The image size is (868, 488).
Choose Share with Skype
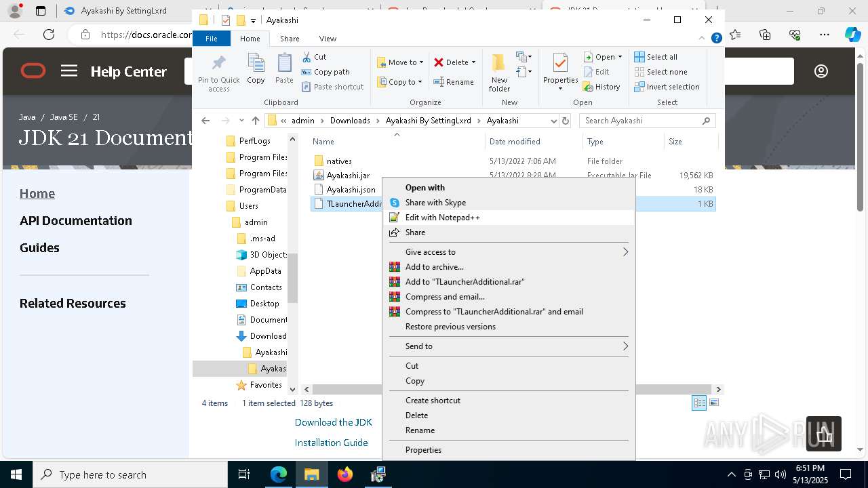509,203
